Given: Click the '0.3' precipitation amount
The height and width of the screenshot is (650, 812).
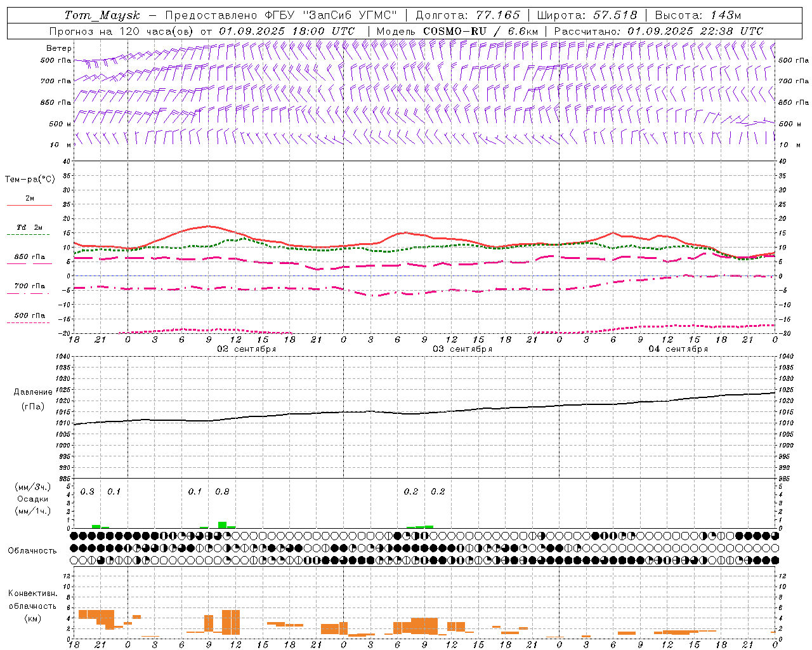Looking at the screenshot, I should tap(88, 491).
